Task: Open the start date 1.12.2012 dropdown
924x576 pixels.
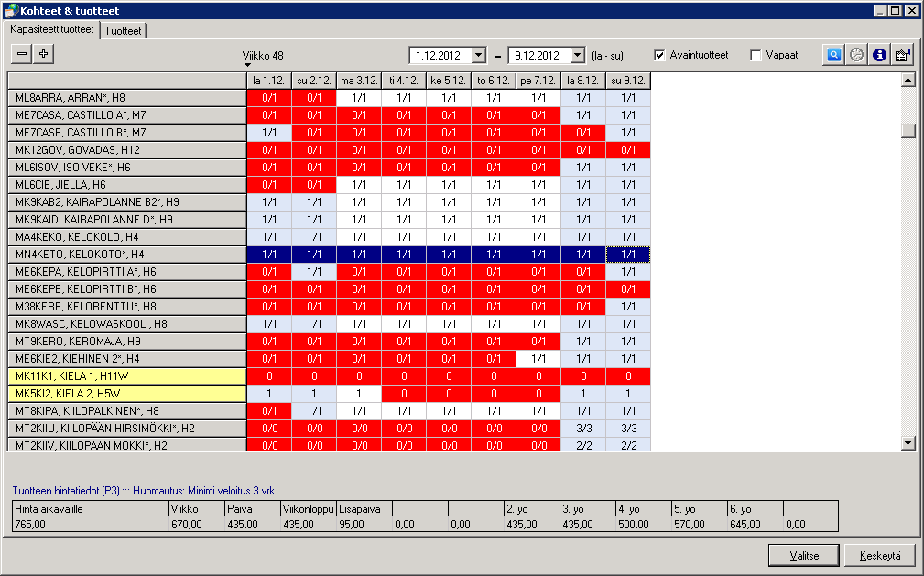Action: coord(479,56)
